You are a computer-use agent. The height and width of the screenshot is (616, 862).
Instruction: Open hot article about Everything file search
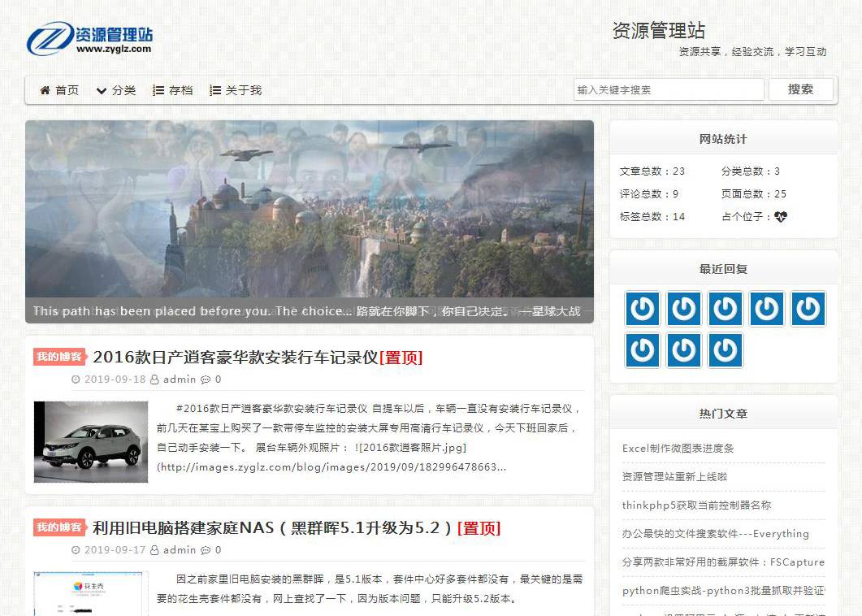pyautogui.click(x=715, y=533)
